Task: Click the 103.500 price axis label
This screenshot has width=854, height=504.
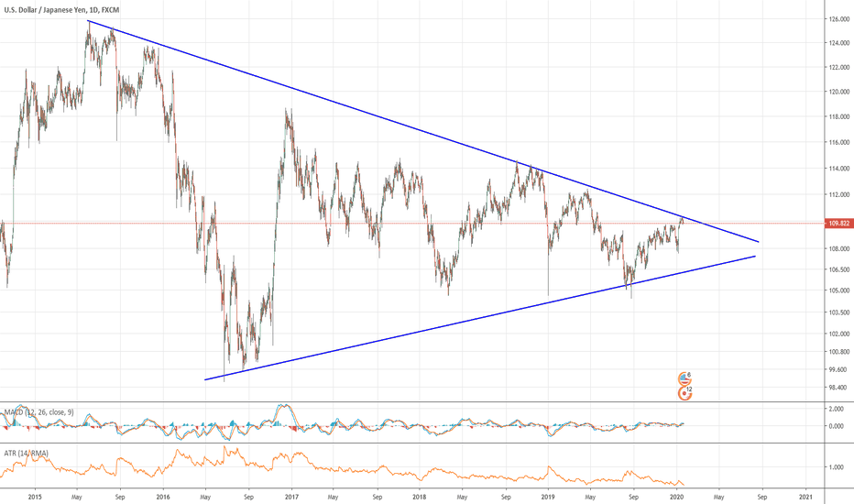Action: click(x=839, y=312)
